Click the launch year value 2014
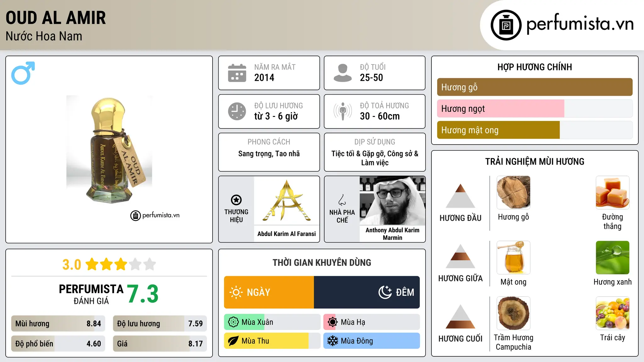This screenshot has height=362, width=644. pyautogui.click(x=264, y=78)
